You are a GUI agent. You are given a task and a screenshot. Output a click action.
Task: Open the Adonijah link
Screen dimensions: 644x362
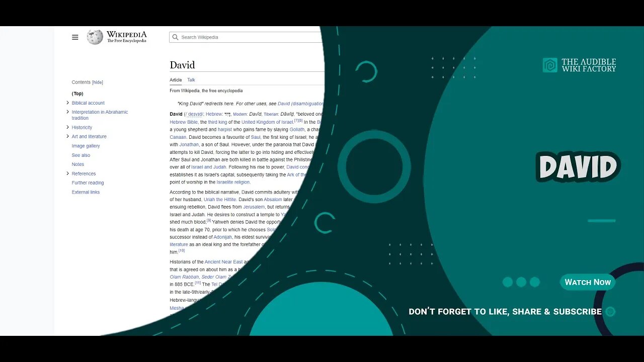[222, 237]
